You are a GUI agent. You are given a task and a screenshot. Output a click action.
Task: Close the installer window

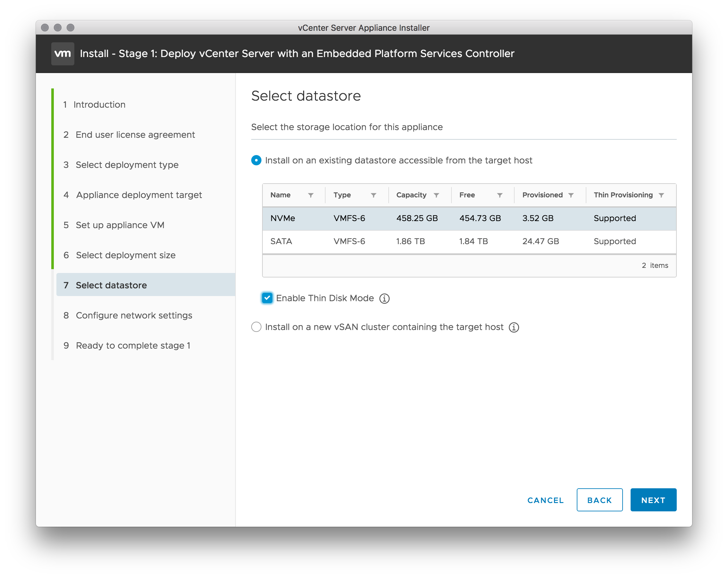[x=45, y=27]
